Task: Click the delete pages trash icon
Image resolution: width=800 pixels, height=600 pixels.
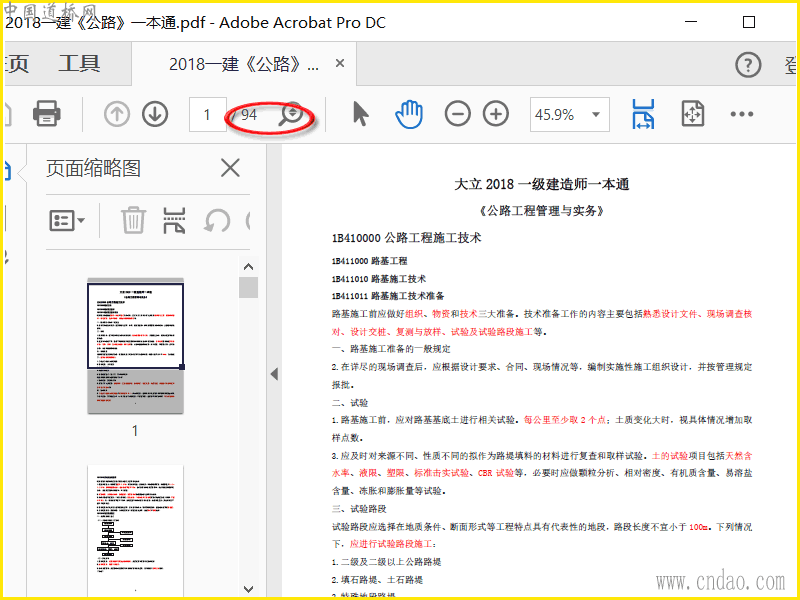Action: pos(133,220)
